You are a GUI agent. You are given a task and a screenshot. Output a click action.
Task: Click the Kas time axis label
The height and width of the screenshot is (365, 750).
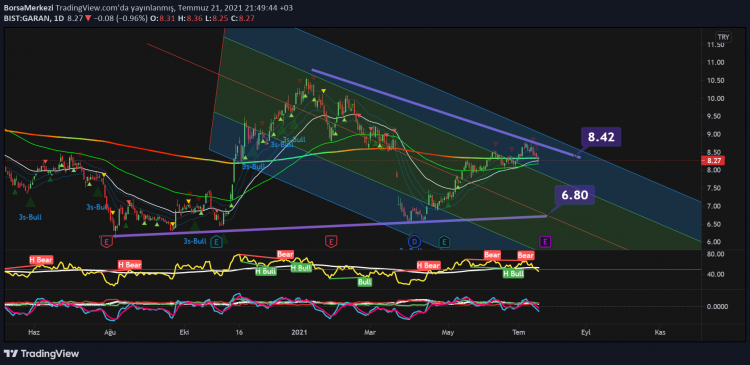click(661, 332)
